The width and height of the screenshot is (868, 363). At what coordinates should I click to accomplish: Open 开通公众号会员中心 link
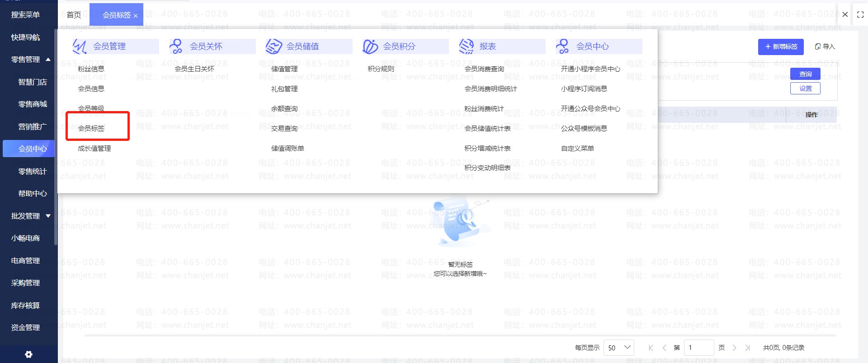pyautogui.click(x=590, y=109)
